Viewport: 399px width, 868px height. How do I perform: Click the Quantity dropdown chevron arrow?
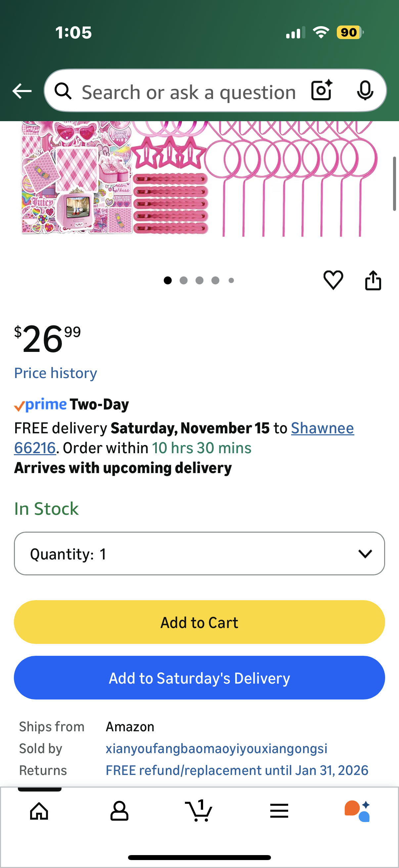[x=365, y=554]
